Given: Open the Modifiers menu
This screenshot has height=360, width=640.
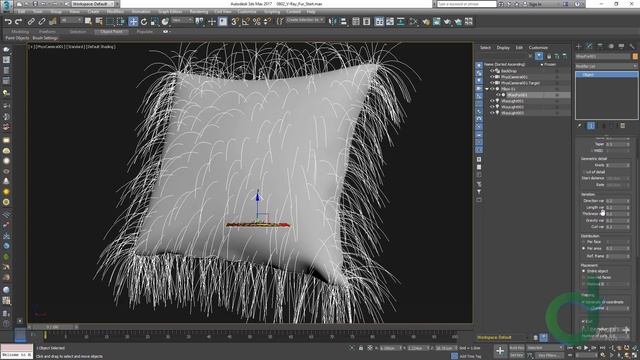Looking at the screenshot, I should 115,12.
